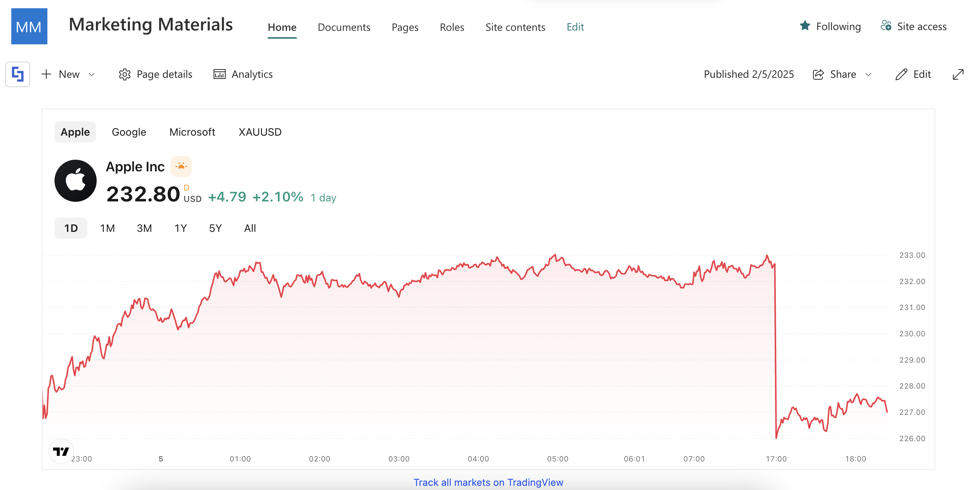Viewport: 980px width, 490px height.
Task: Switch chart range to All
Action: (x=250, y=228)
